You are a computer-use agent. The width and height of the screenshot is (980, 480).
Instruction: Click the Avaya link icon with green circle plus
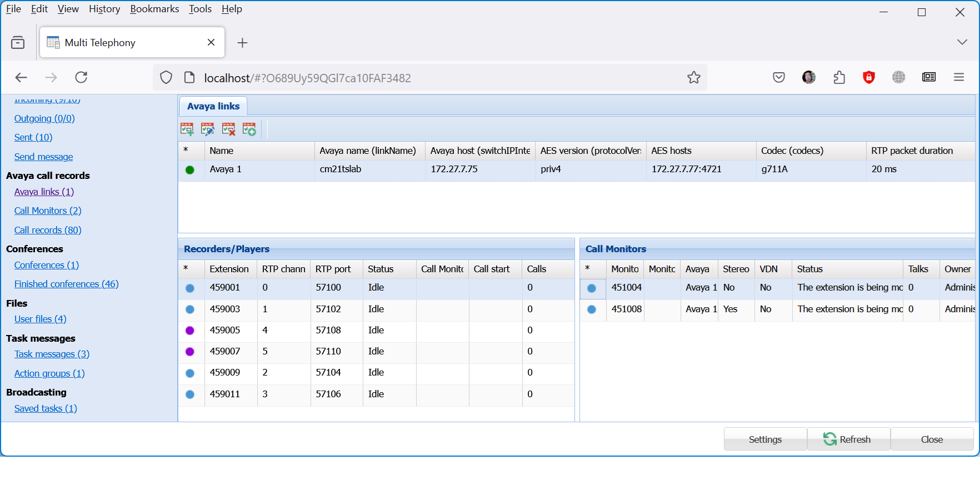click(249, 129)
